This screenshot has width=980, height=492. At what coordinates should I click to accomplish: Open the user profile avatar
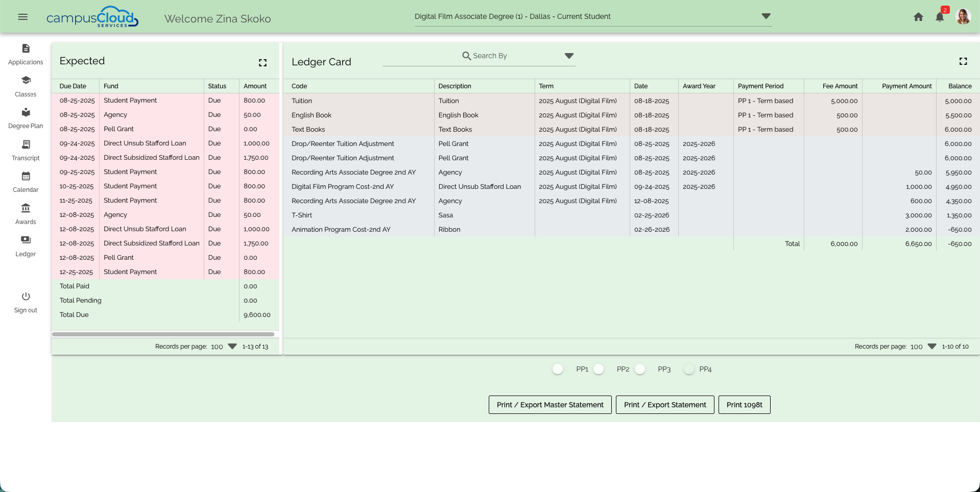pyautogui.click(x=963, y=16)
